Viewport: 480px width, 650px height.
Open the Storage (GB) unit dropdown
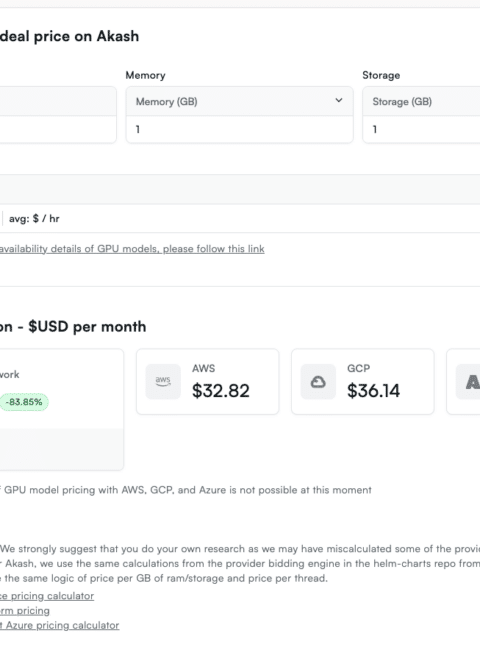click(421, 101)
